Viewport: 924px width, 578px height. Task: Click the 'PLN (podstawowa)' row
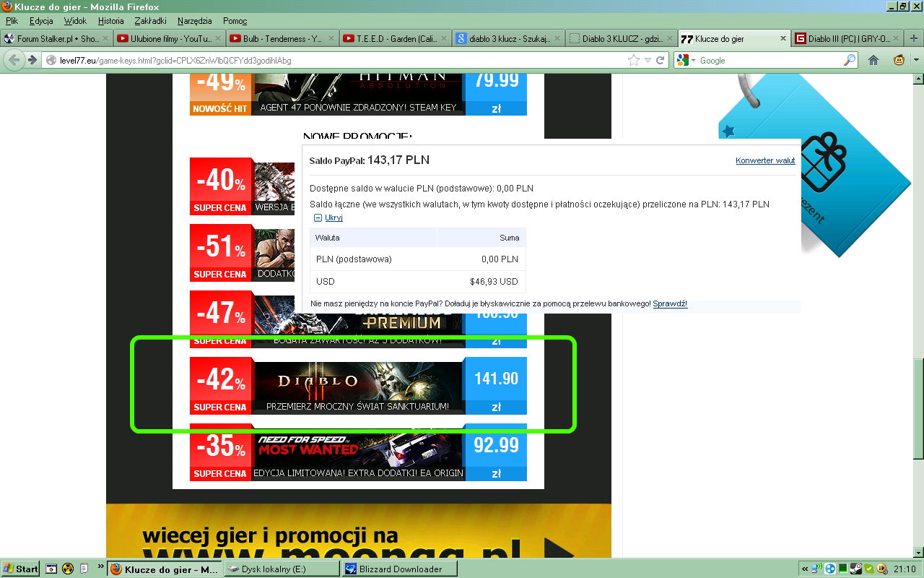click(x=418, y=259)
